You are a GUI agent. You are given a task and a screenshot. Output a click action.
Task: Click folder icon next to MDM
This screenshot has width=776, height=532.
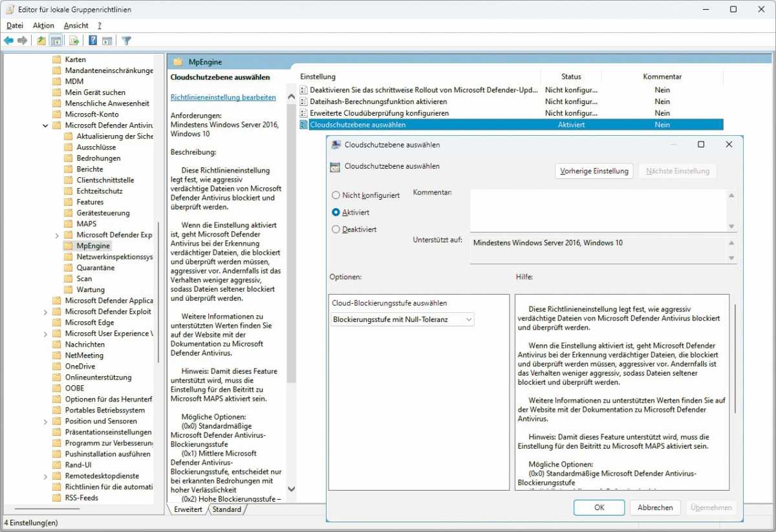pyautogui.click(x=57, y=81)
